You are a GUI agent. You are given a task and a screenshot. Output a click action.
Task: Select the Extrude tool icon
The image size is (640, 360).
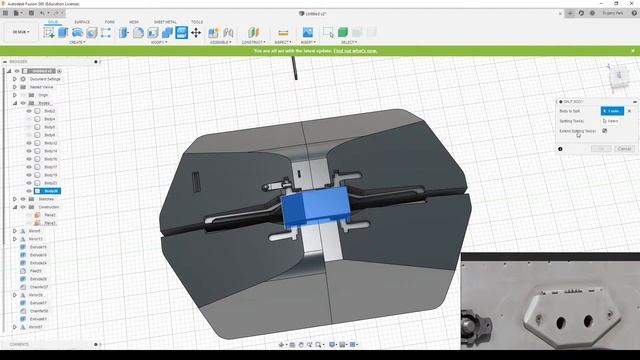pyautogui.click(x=63, y=33)
